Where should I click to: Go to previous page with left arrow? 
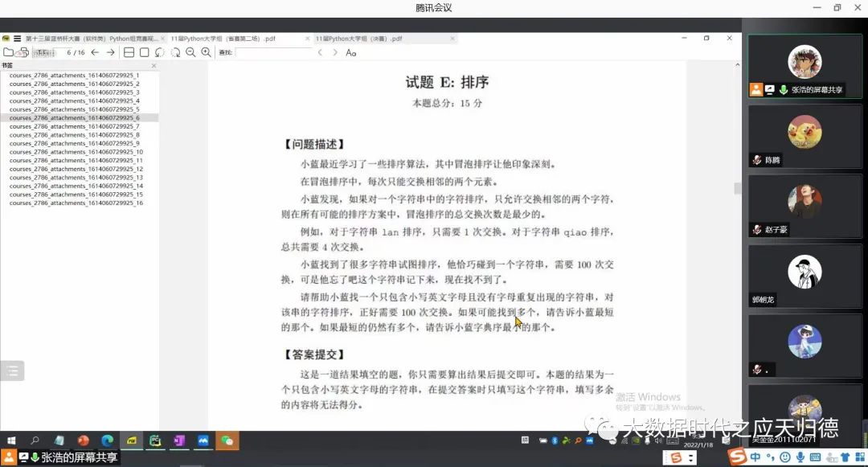click(x=95, y=52)
